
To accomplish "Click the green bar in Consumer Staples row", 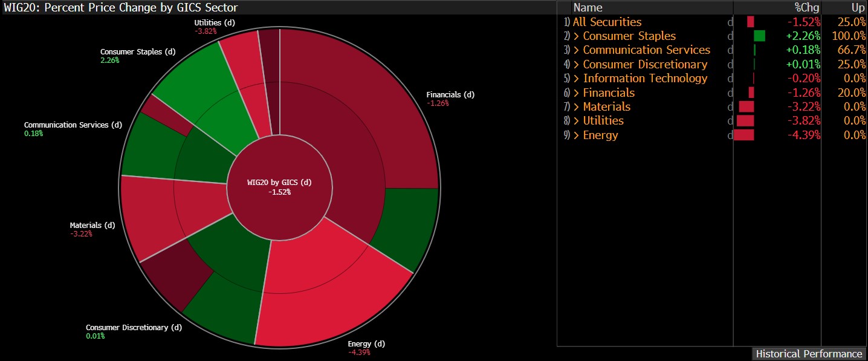I will click(x=760, y=36).
